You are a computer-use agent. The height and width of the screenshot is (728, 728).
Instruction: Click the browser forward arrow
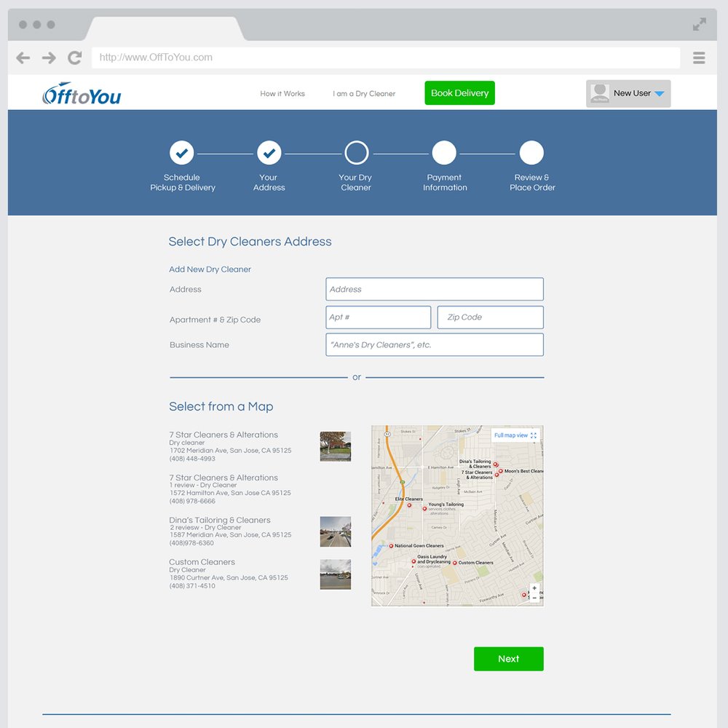coord(49,58)
